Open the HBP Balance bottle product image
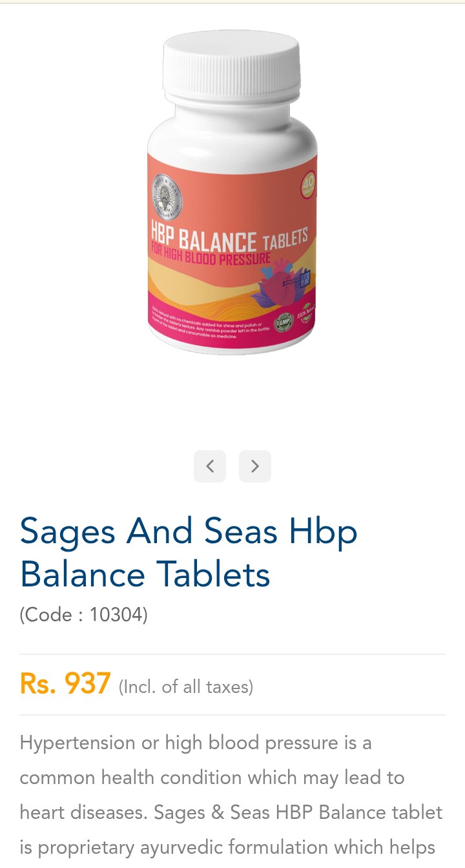The height and width of the screenshot is (868, 465). pyautogui.click(x=232, y=192)
